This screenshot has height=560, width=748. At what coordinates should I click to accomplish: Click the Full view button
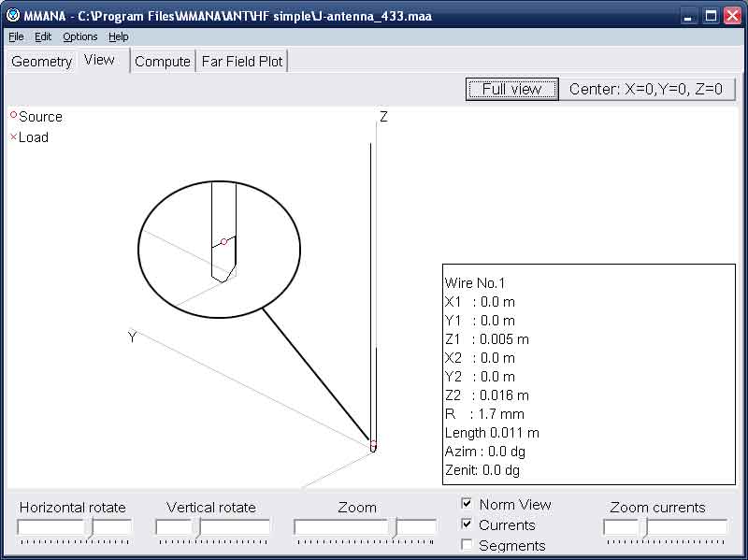[511, 89]
